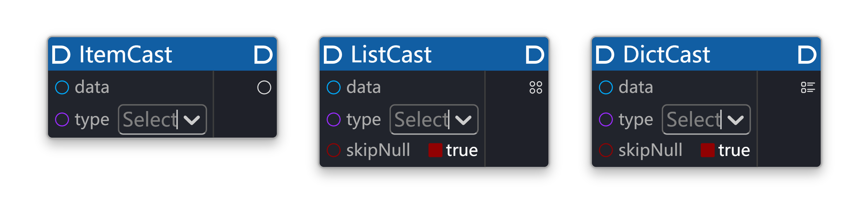Click the D icon on DictCast header
The height and width of the screenshot is (206, 868).
click(x=606, y=54)
